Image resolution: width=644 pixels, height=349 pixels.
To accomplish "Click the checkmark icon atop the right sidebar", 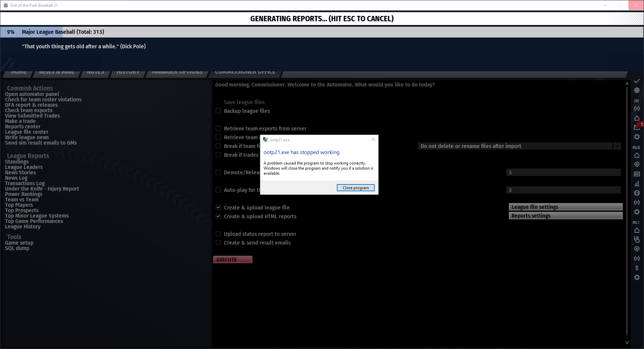I will [x=637, y=81].
